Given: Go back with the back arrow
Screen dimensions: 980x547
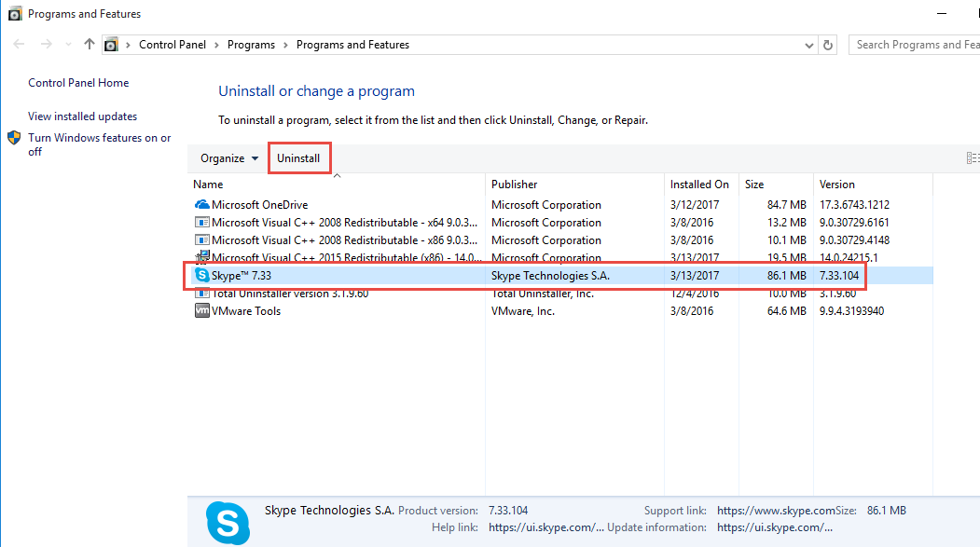Looking at the screenshot, I should tap(19, 45).
